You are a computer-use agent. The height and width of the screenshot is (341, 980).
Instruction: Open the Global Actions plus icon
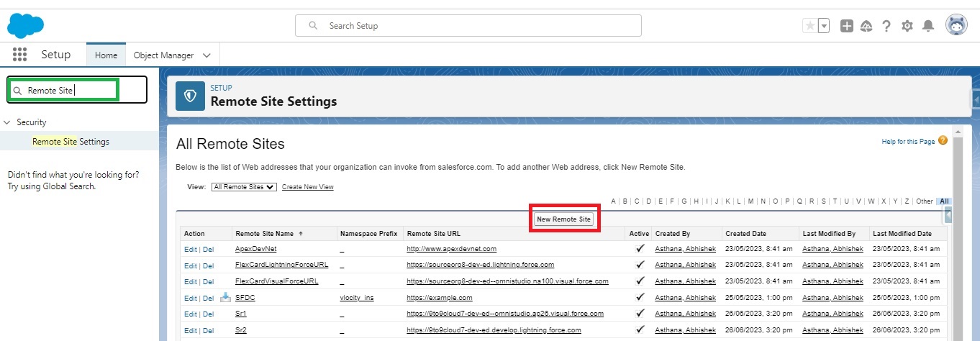coord(847,26)
